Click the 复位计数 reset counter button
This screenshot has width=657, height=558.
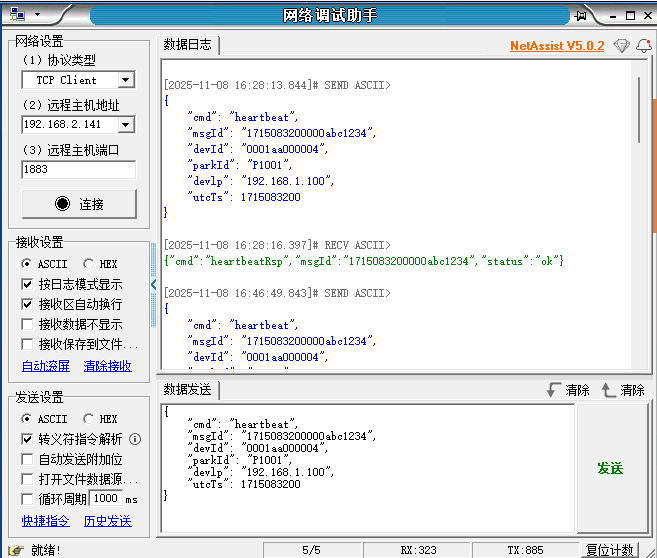click(610, 550)
